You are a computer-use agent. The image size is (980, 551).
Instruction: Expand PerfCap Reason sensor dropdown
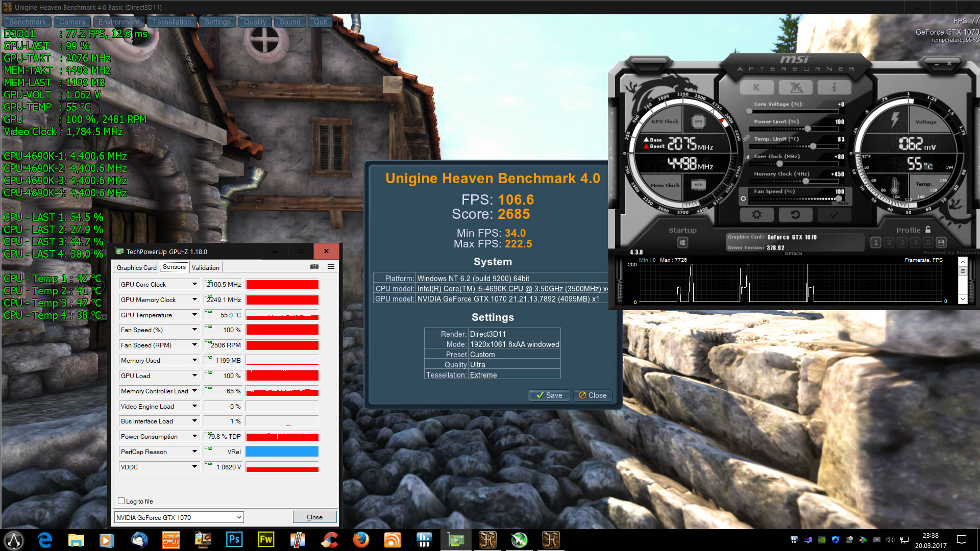tap(194, 452)
